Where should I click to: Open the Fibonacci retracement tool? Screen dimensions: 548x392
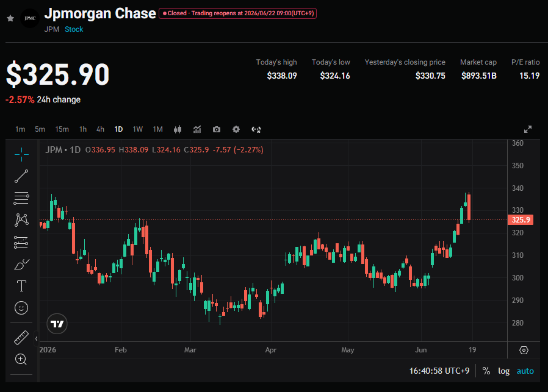[21, 198]
